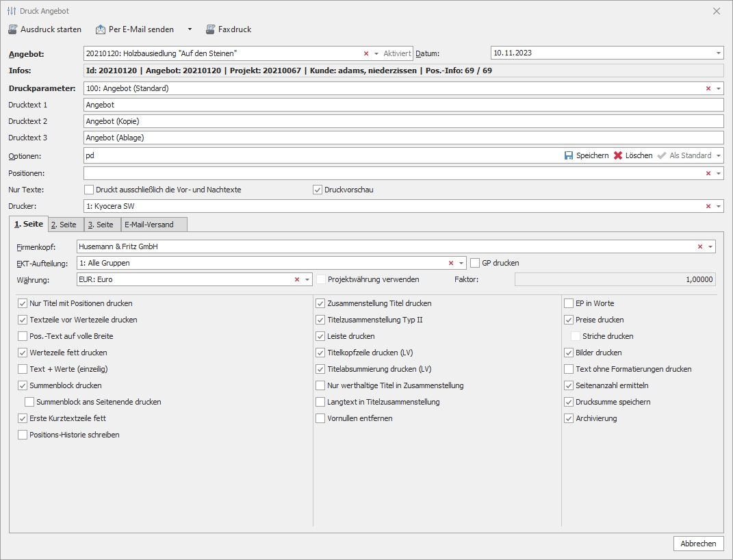Toggle the Druckvorschau checkbox
This screenshot has height=560, width=733.
point(318,190)
